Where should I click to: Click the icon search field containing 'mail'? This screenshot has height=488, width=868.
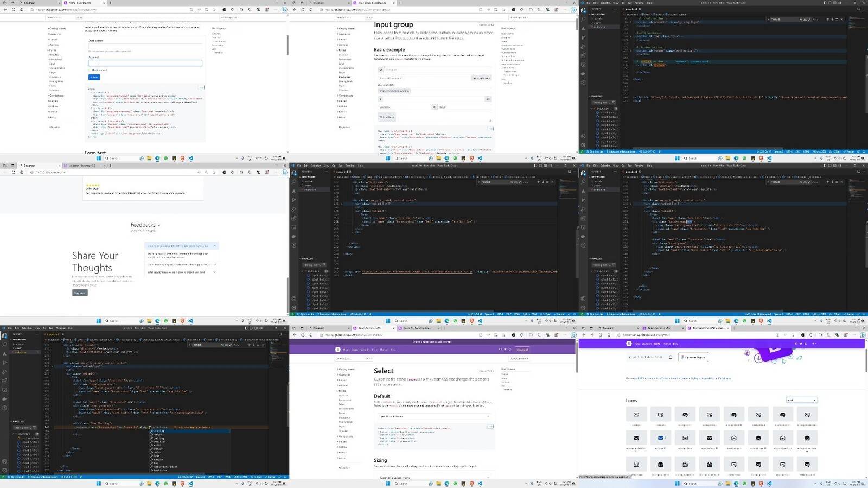tap(800, 400)
